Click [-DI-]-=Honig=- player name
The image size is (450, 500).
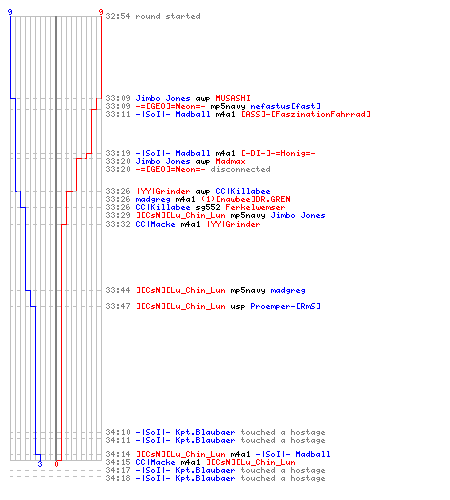278,153
